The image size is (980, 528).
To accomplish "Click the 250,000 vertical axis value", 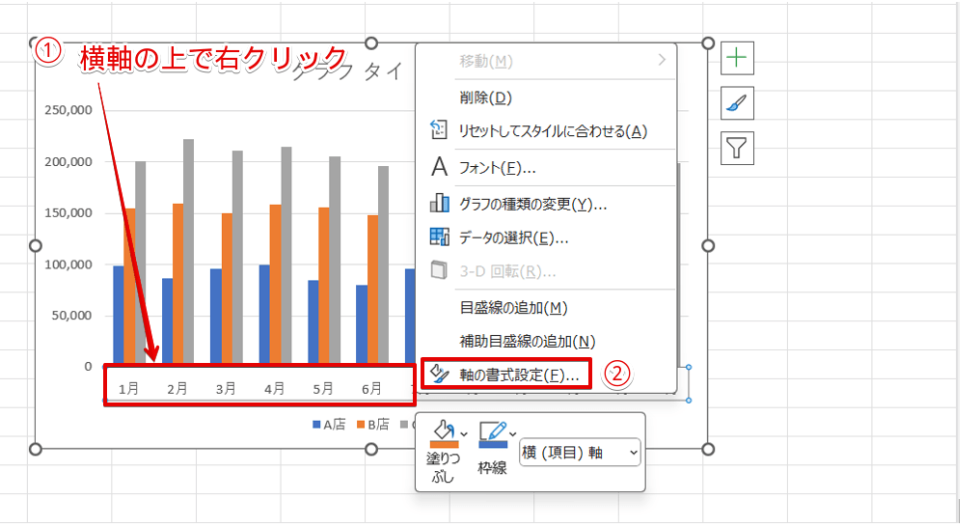I will pos(68,110).
